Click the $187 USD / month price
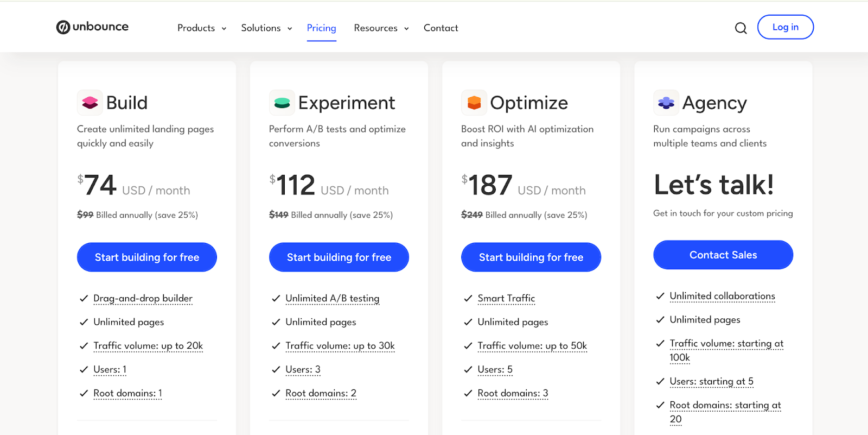868x435 pixels. pos(524,185)
